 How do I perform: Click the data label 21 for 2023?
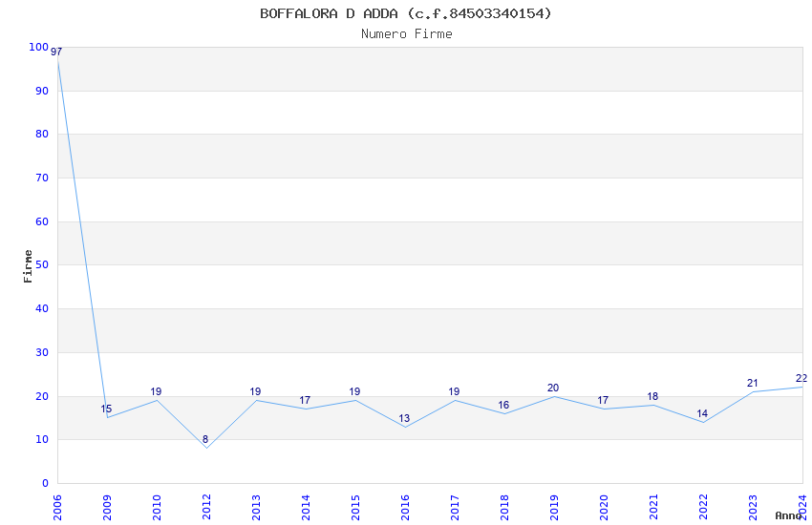753,383
